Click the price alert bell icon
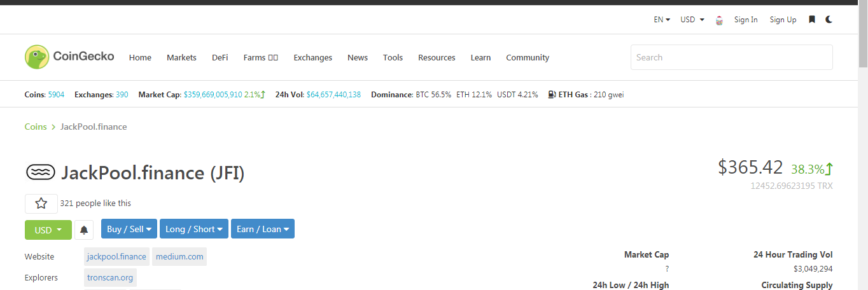The width and height of the screenshot is (868, 290). coord(84,230)
